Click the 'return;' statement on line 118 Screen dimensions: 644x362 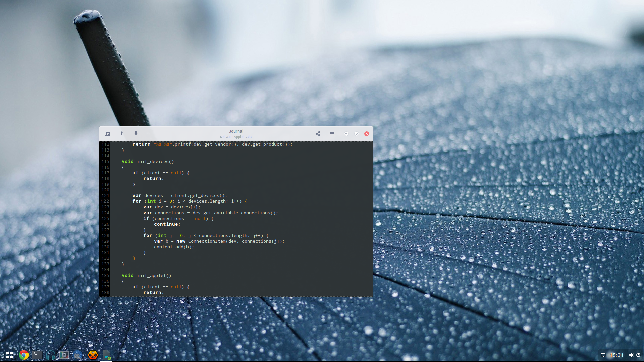[x=154, y=179]
